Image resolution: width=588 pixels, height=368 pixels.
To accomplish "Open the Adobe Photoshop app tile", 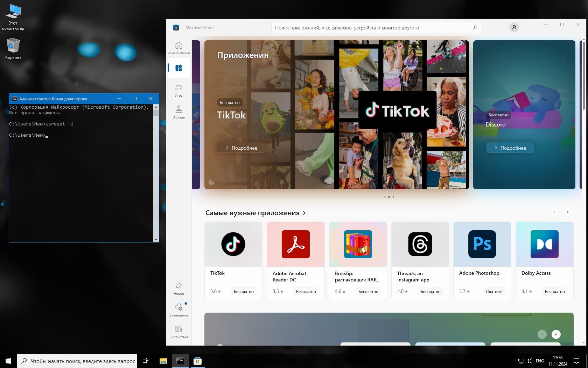I will [x=482, y=260].
